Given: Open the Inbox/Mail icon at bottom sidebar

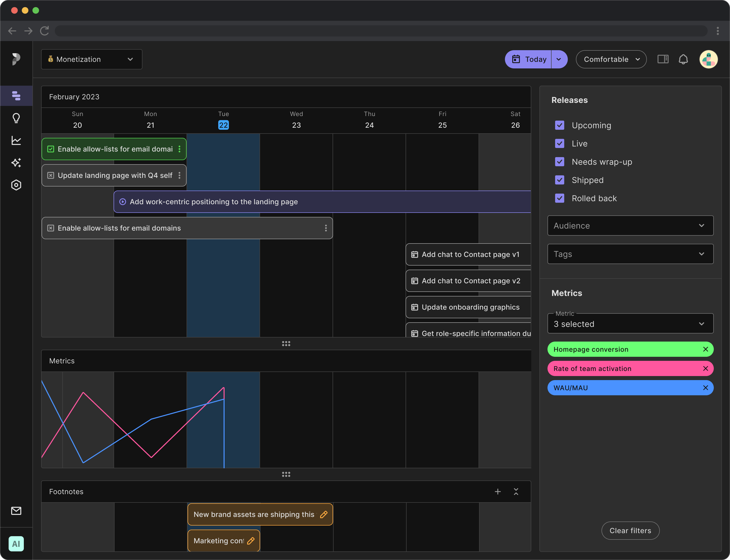Looking at the screenshot, I should point(16,510).
